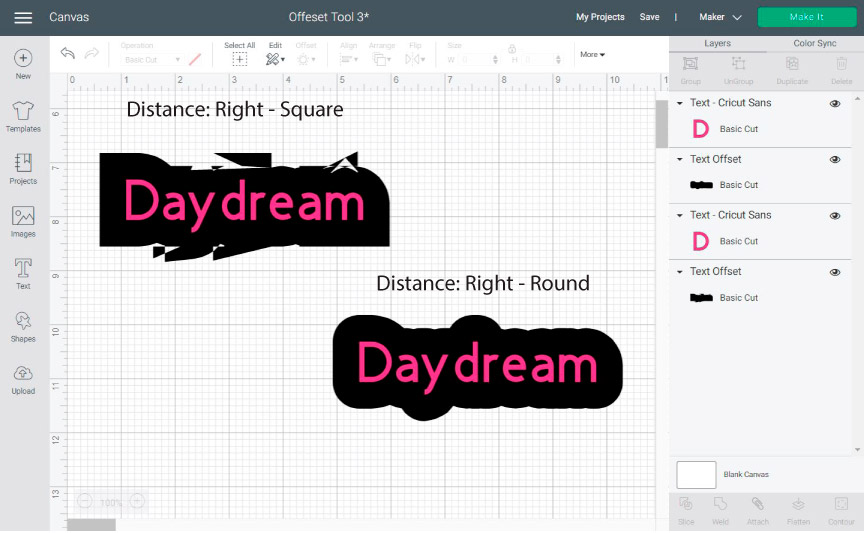Click the Blank Canvas color swatch
Screen dimensions: 864x533
pyautogui.click(x=696, y=474)
